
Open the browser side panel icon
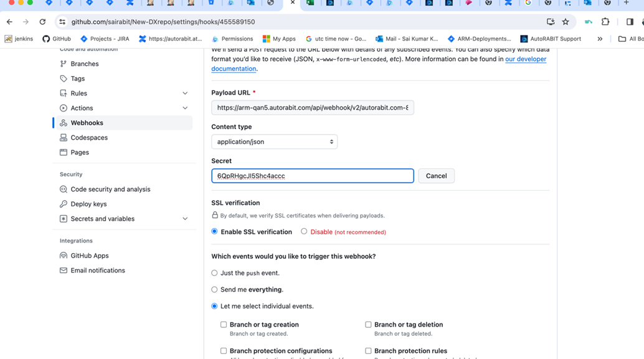click(x=630, y=22)
